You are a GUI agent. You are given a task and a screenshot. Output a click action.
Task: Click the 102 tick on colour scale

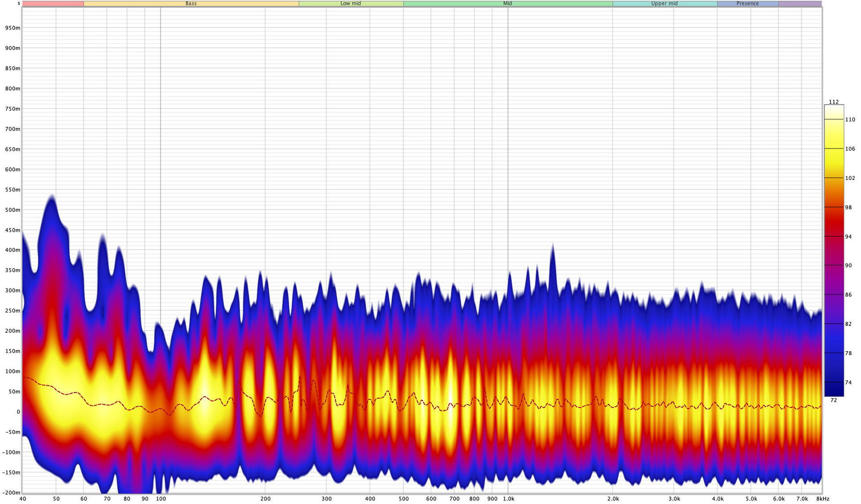pos(850,178)
